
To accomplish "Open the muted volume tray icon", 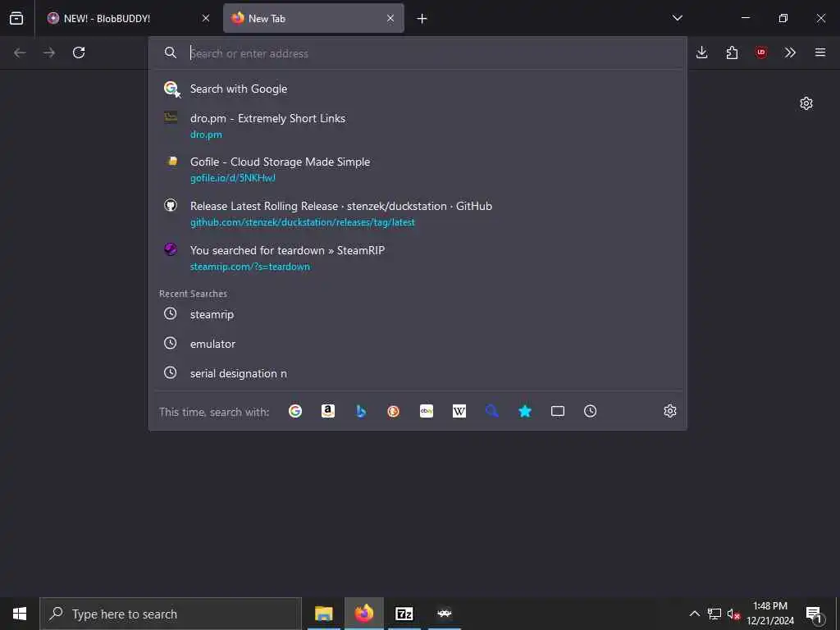I will click(733, 614).
